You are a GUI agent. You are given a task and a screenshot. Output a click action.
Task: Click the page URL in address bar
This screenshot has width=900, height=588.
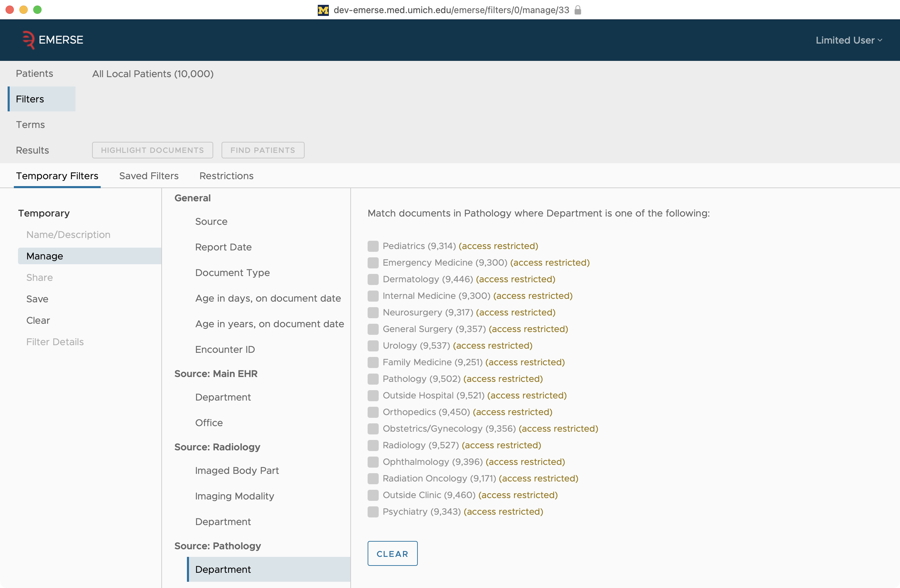451,10
